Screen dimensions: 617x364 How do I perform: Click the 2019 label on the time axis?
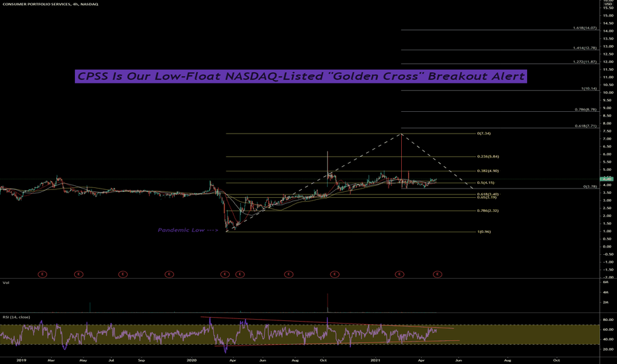pyautogui.click(x=21, y=360)
